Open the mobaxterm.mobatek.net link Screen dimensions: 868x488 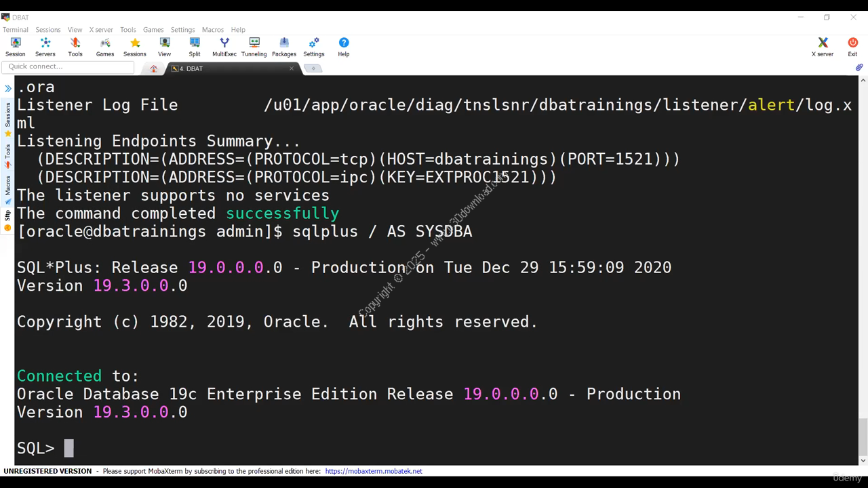pyautogui.click(x=374, y=471)
